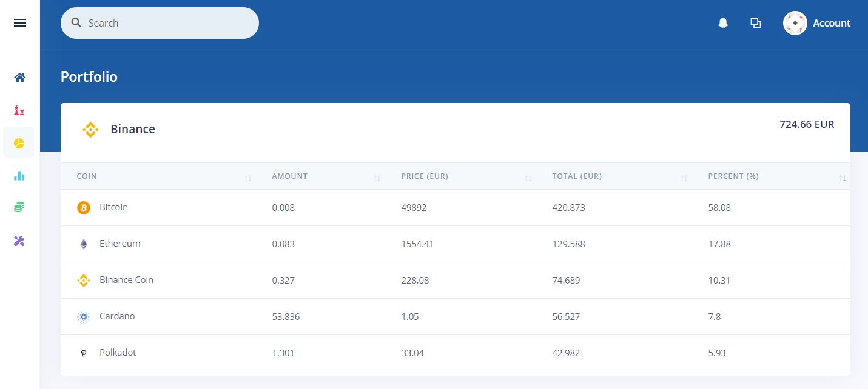Viewport: 868px width, 389px height.
Task: Select the yellow pie chart portfolio icon
Action: 19,143
